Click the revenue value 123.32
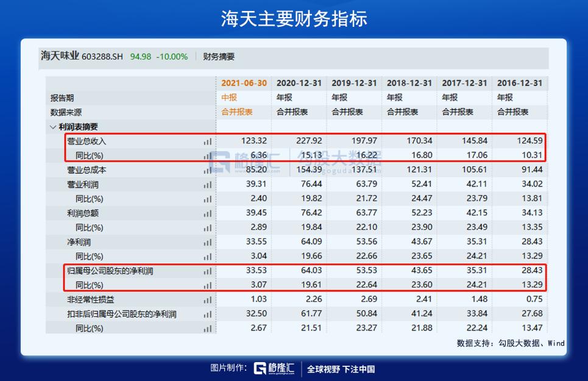Image resolution: width=588 pixels, height=381 pixels. pos(254,141)
